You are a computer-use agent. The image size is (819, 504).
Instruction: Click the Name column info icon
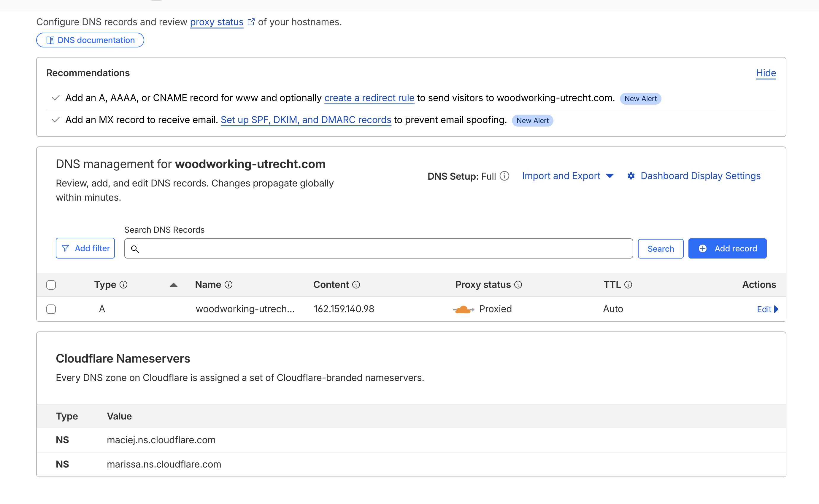tap(228, 285)
